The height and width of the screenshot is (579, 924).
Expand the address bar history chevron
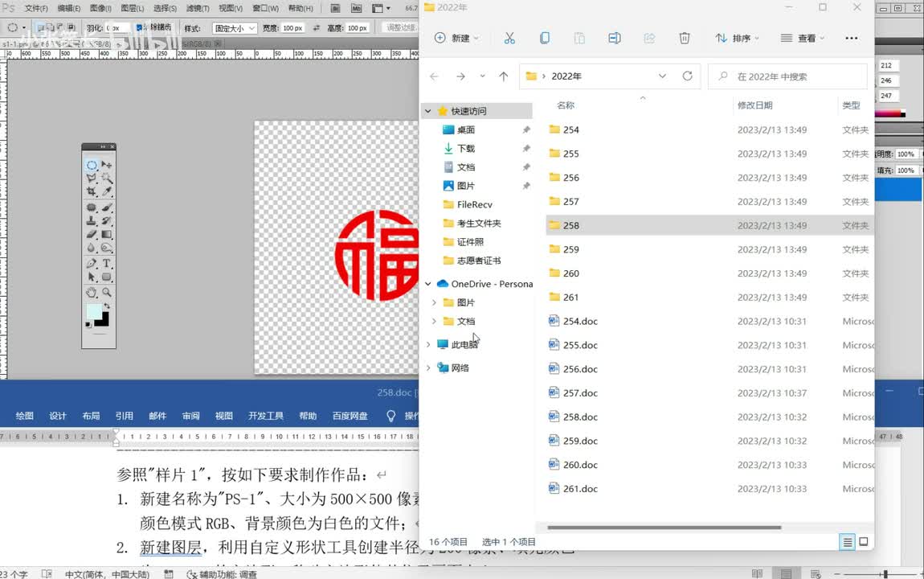coord(662,76)
